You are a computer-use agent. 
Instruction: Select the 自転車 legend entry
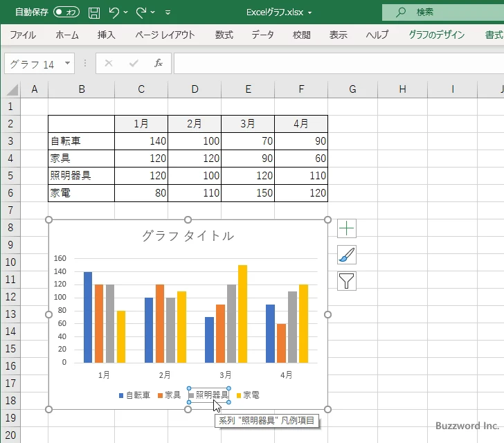tap(134, 395)
